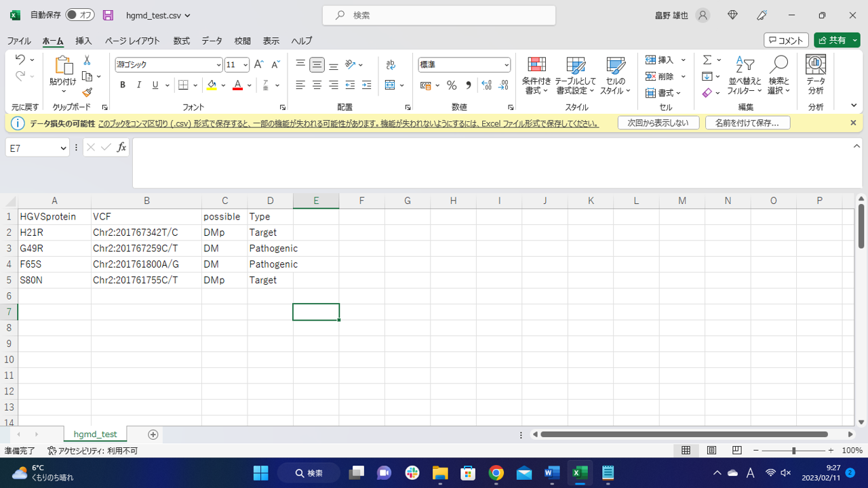Viewport: 868px width, 488px height.
Task: Click the merge and center icon
Action: 390,85
